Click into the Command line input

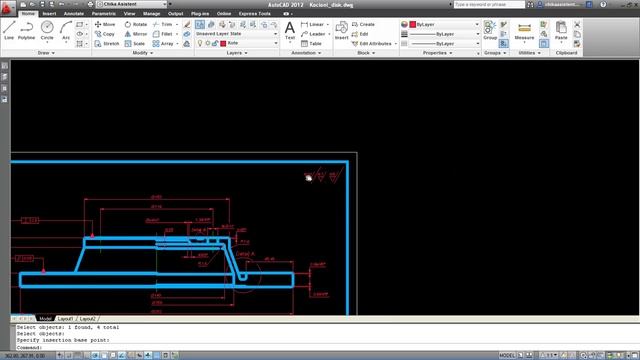tap(327, 347)
